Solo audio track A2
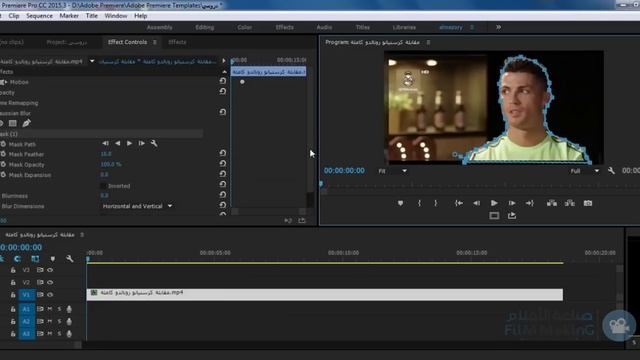 59,322
